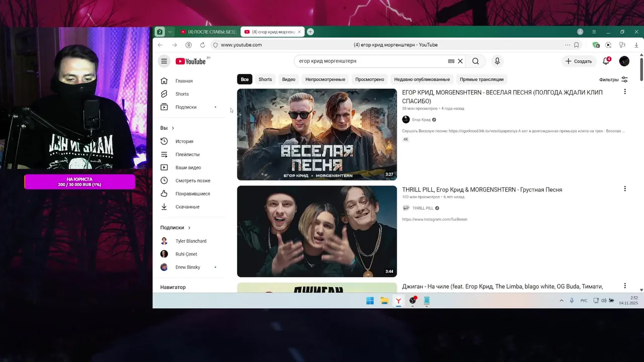The height and width of the screenshot is (362, 644).
Task: Open a new browser tab with plus
Action: coord(310,32)
